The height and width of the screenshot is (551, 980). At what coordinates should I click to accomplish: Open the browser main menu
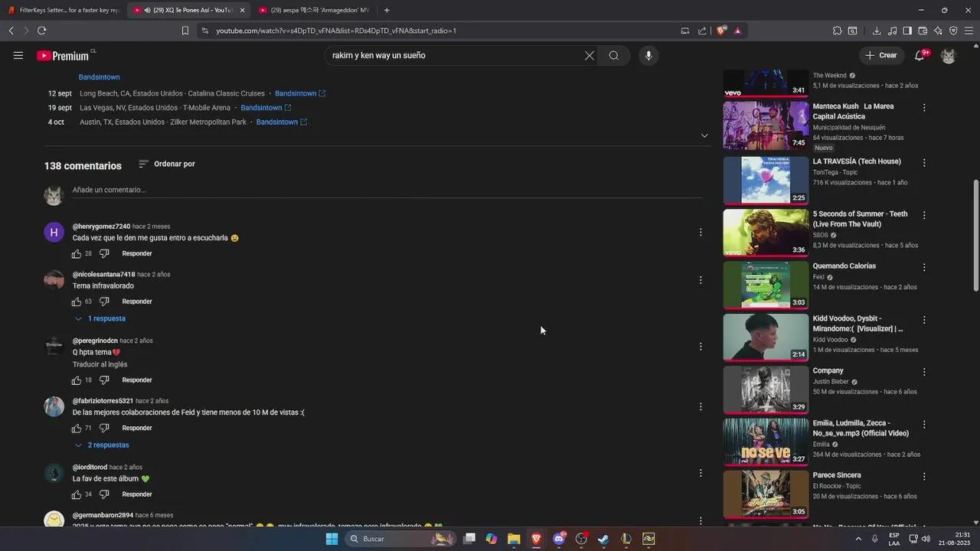coord(969,31)
